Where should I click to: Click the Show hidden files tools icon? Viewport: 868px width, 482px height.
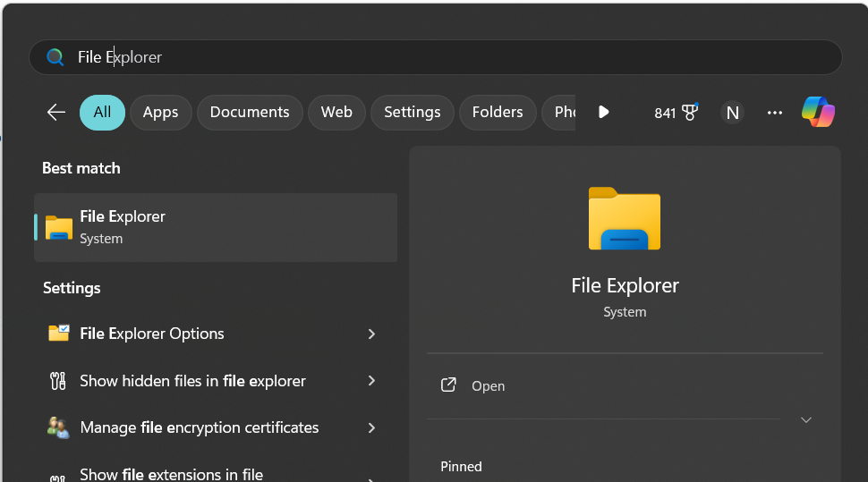(58, 381)
